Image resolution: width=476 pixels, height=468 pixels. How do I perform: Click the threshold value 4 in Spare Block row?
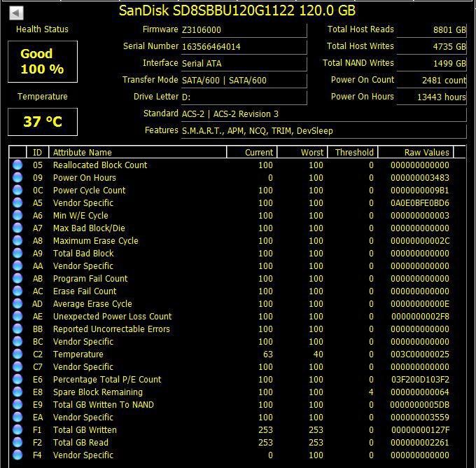371,392
